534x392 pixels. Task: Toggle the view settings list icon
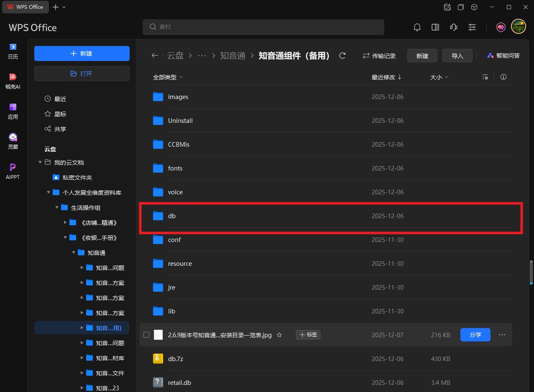pos(485,77)
